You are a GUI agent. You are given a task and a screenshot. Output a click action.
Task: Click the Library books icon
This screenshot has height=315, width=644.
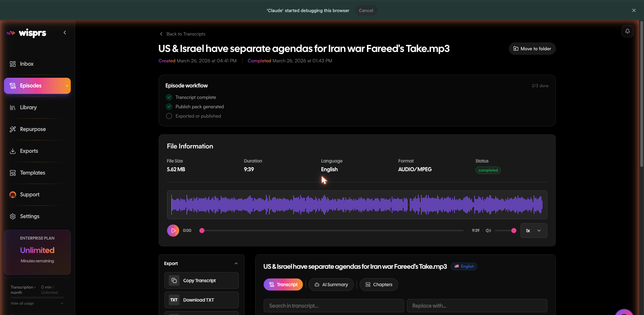(13, 108)
